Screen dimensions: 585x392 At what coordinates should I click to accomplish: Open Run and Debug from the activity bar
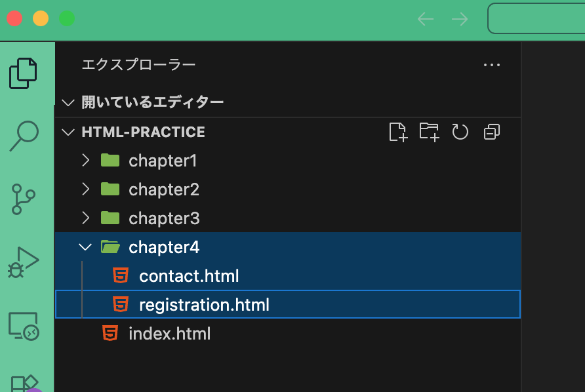(23, 261)
